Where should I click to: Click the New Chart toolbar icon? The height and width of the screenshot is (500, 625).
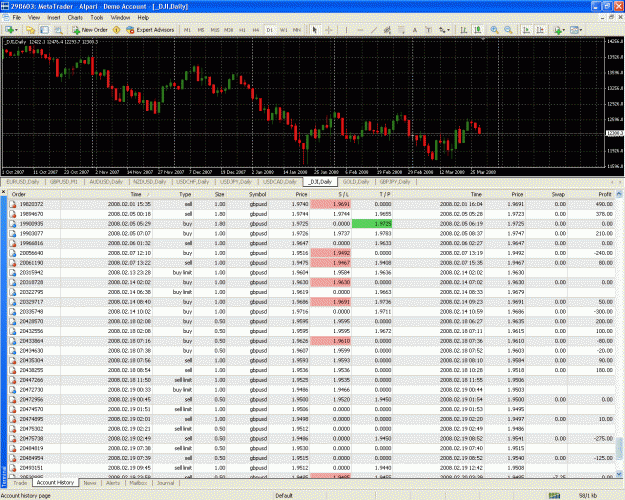pyautogui.click(x=10, y=30)
